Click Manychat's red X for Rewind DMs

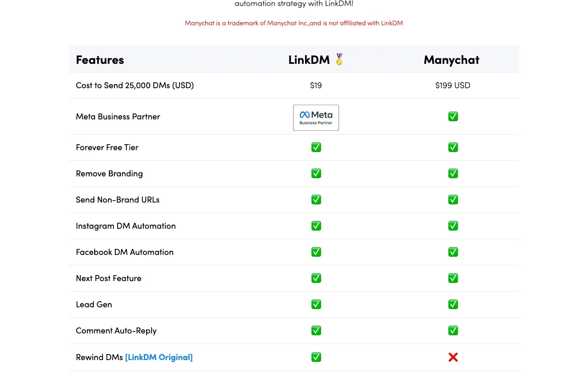click(x=453, y=357)
